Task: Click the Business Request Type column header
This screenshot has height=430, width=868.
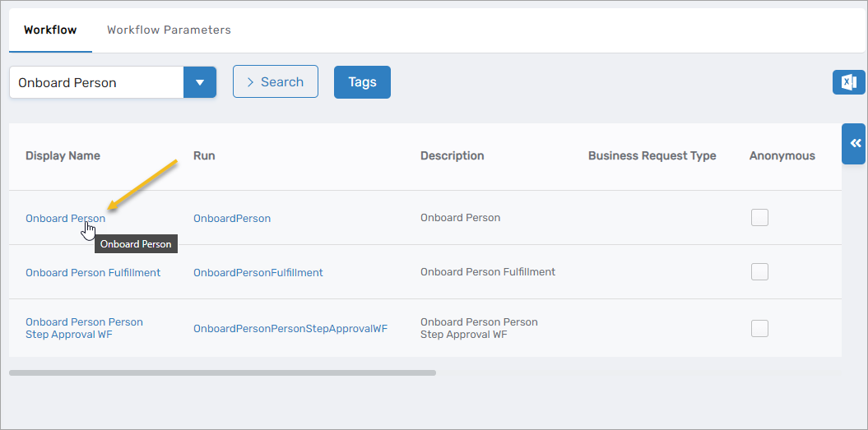Action: tap(652, 155)
